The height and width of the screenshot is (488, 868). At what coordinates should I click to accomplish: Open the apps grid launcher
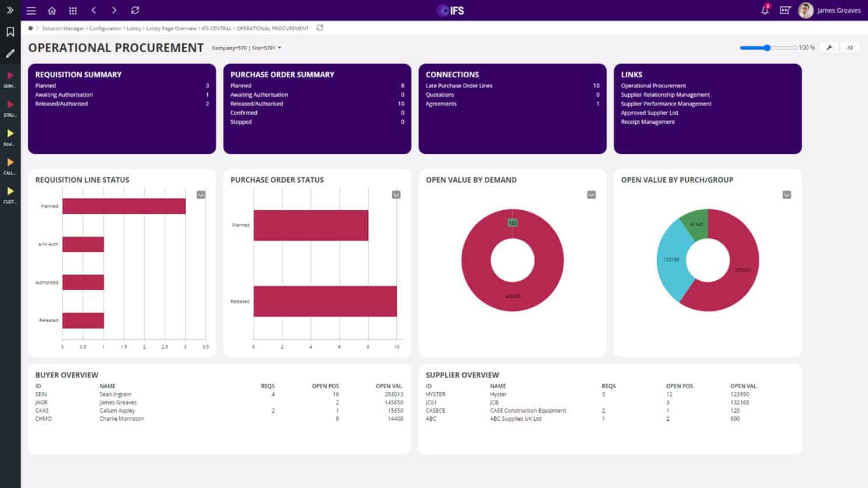(73, 11)
